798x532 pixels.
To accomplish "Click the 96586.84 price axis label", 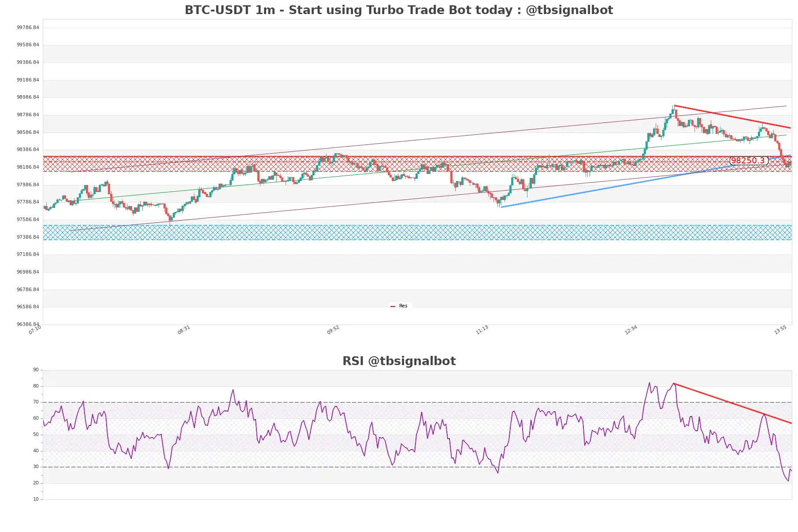I will (28, 307).
